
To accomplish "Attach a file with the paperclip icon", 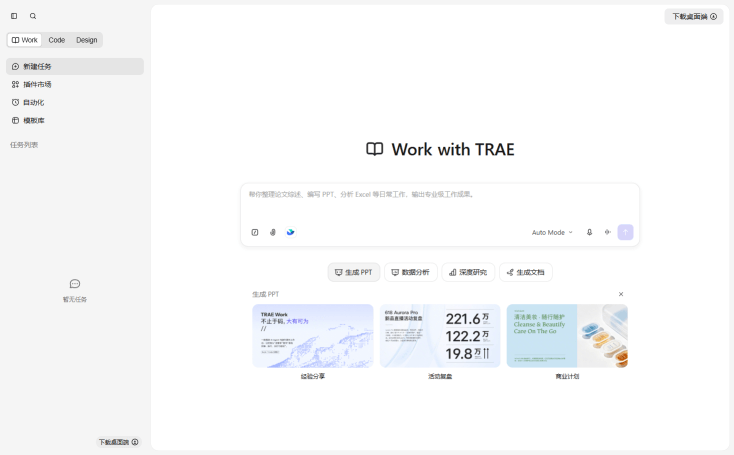I will click(x=273, y=232).
